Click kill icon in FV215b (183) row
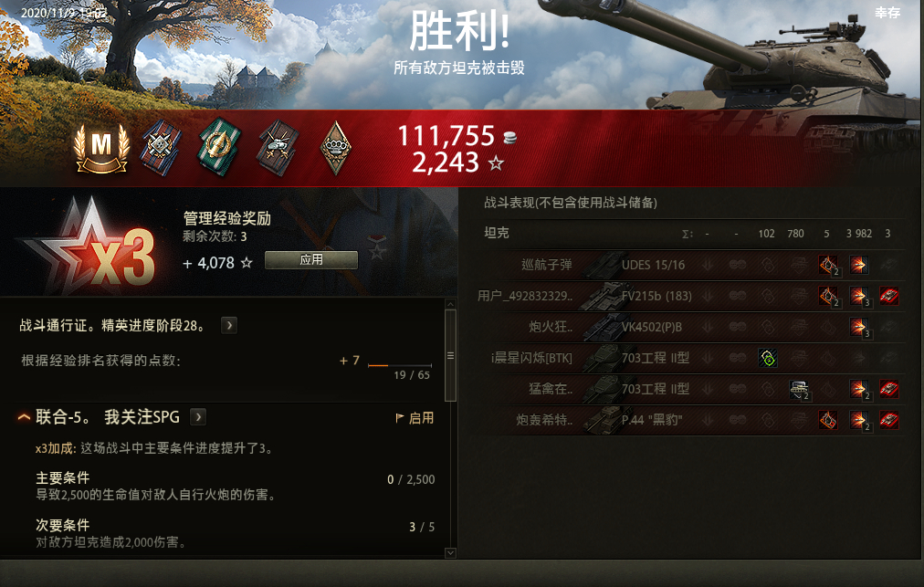The width and height of the screenshot is (924, 587). pos(888,296)
